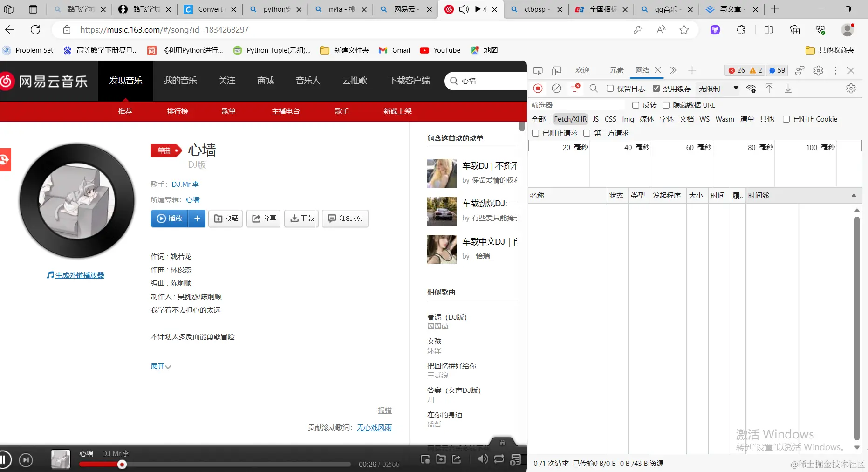The height and width of the screenshot is (472, 868).
Task: Open network search magnifier in DevTools
Action: (x=594, y=89)
